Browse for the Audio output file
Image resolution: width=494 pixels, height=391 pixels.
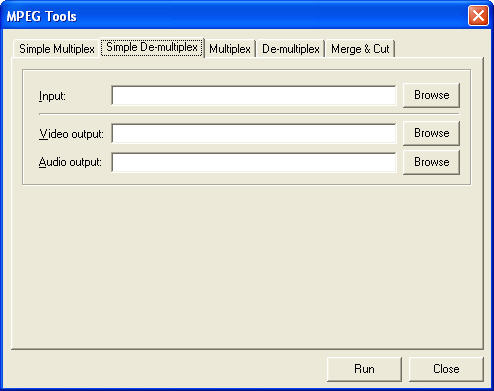[x=431, y=162]
